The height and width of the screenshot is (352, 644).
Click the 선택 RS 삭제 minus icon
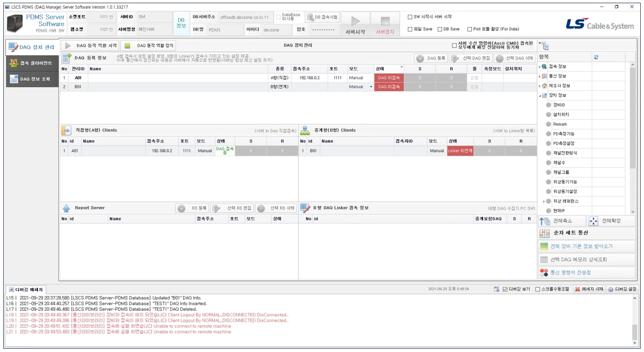tap(261, 208)
